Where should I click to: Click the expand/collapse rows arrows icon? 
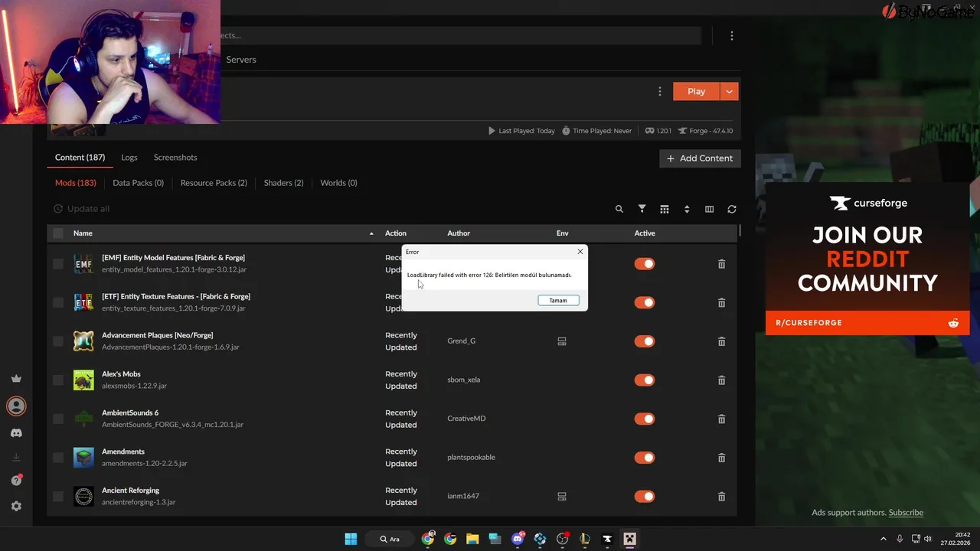point(687,209)
